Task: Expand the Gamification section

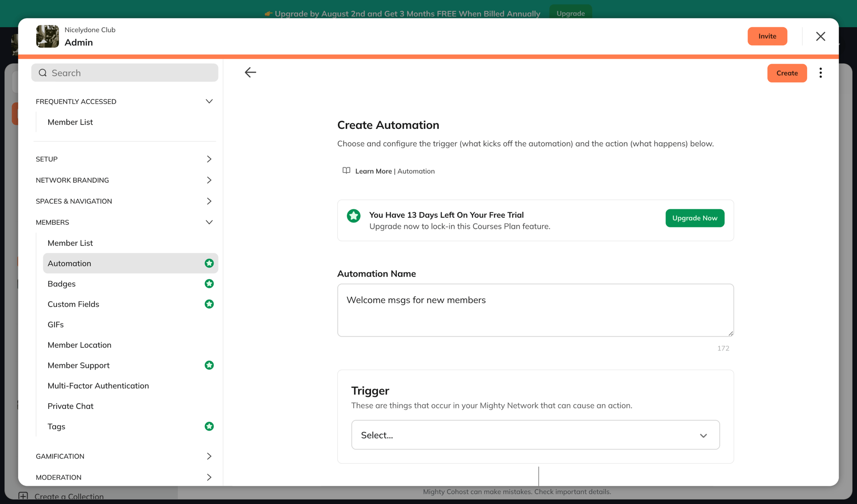Action: [209, 456]
